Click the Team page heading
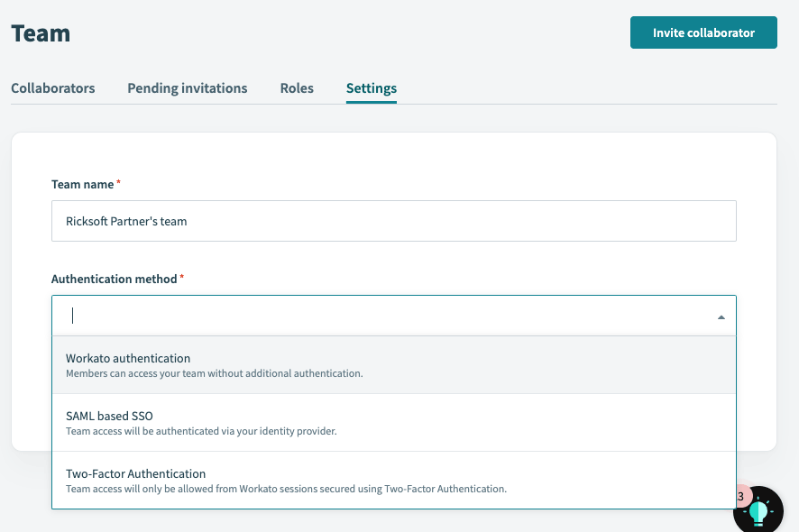 pyautogui.click(x=41, y=33)
